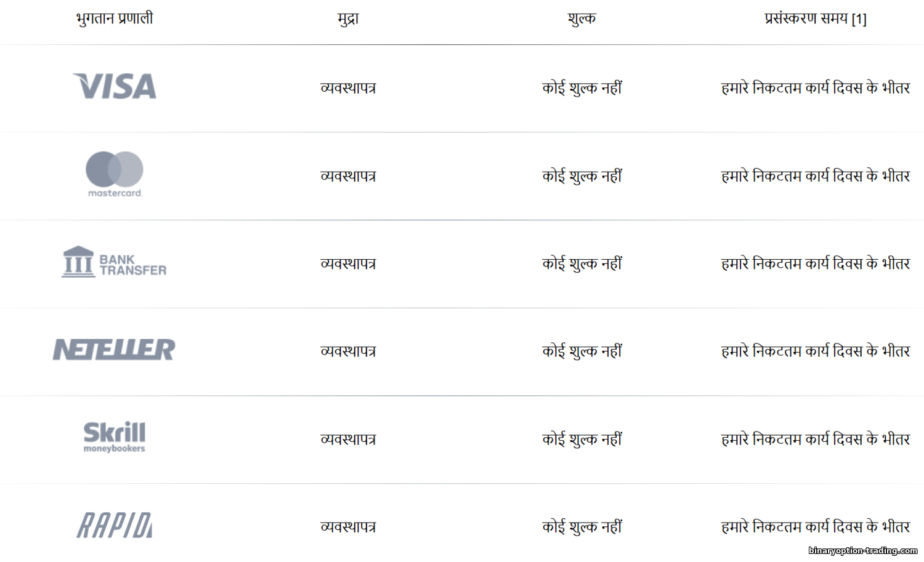Select processing time text in the Mastercard row
Image resolution: width=924 pixels, height=562 pixels.
point(815,176)
